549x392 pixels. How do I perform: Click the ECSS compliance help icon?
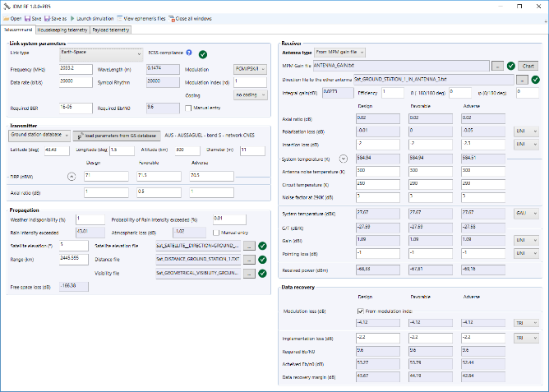(188, 53)
